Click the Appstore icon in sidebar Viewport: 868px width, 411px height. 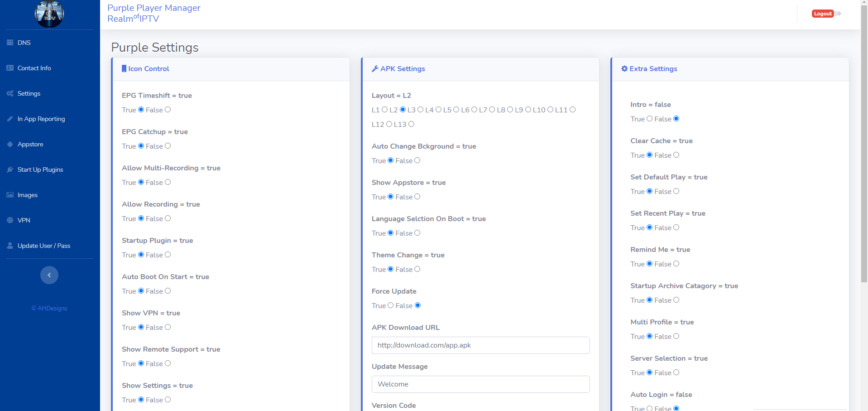click(x=10, y=144)
